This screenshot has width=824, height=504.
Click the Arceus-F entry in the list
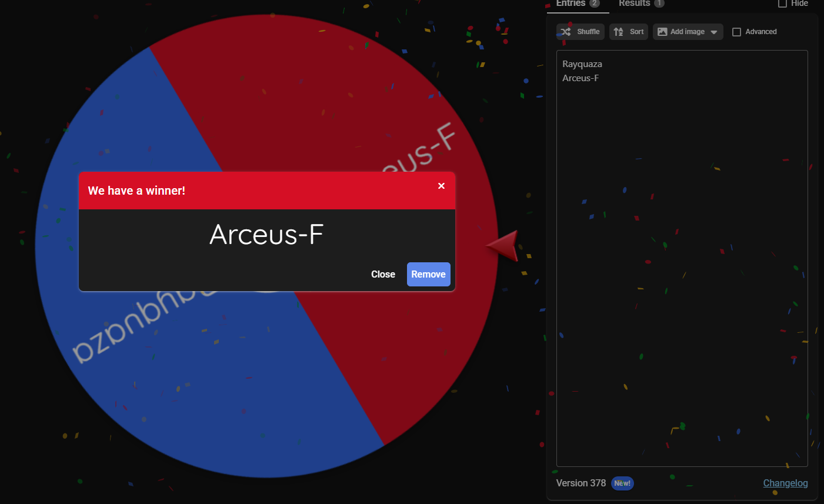pyautogui.click(x=581, y=78)
